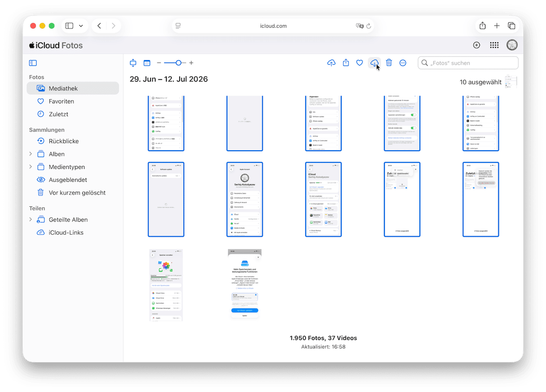Upload photos with the cloud upload icon
Viewport: 546px width, 392px height.
coord(331,63)
